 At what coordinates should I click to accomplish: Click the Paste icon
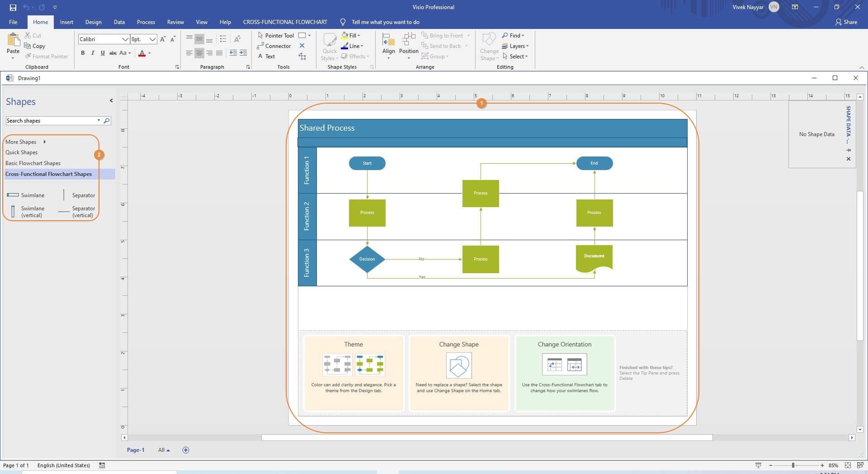pyautogui.click(x=13, y=44)
